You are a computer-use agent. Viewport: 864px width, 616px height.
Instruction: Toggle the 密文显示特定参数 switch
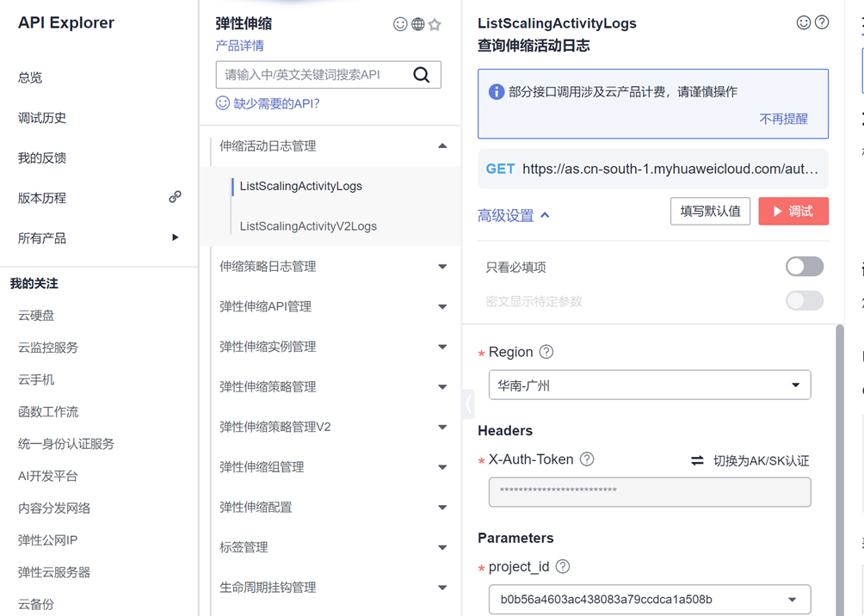pos(805,301)
